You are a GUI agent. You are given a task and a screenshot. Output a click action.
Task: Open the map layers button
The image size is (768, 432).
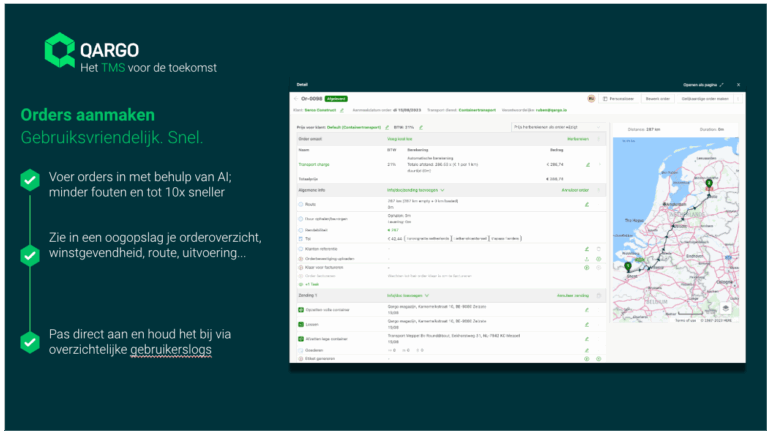[x=725, y=306]
